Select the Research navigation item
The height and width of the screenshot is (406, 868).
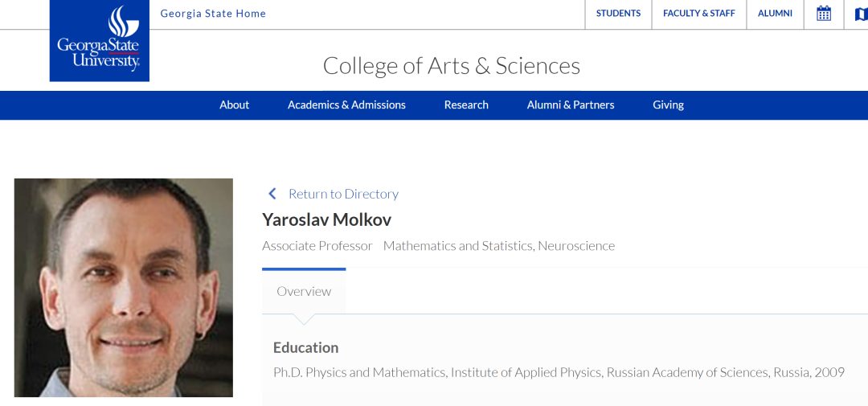point(466,105)
